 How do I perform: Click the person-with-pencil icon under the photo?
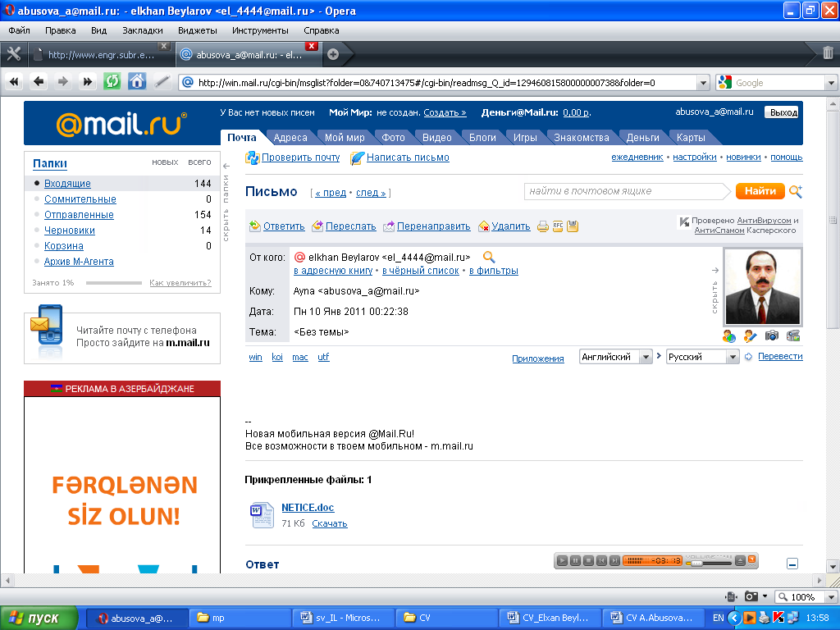click(751, 336)
